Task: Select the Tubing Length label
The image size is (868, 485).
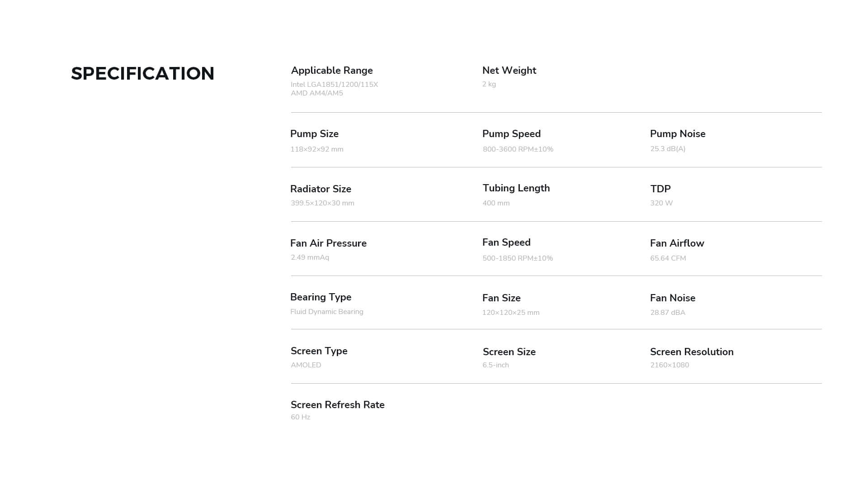Action: point(516,188)
